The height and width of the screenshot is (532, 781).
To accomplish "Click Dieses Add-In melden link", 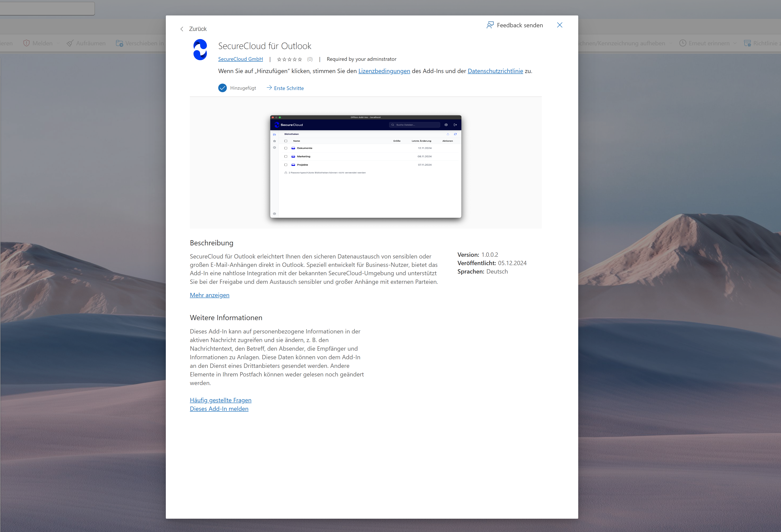I will click(x=219, y=409).
